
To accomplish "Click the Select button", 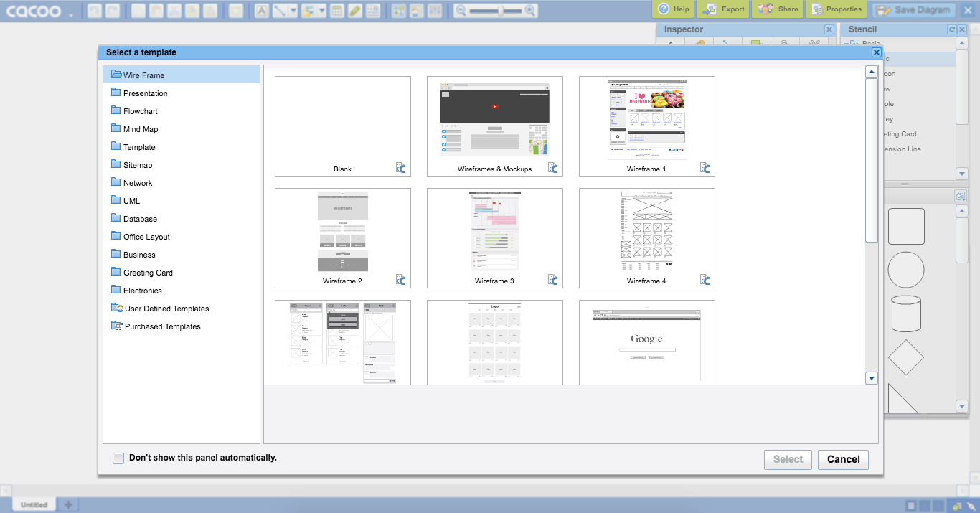I will [788, 459].
